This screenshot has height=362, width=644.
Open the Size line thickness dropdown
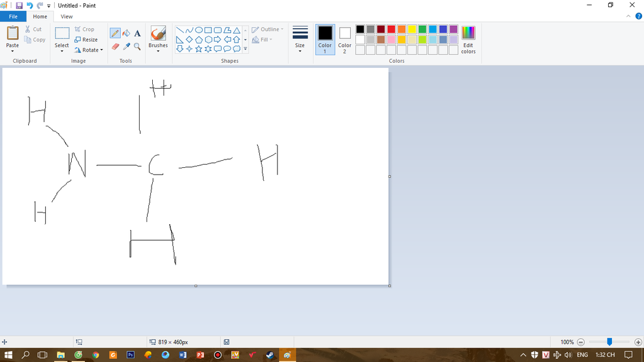(300, 39)
